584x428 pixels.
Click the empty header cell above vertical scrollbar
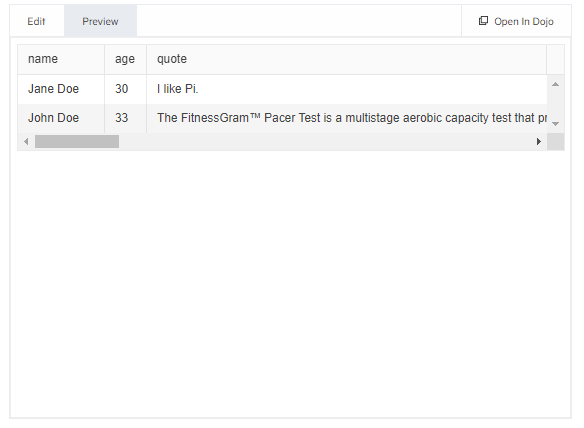(555, 59)
